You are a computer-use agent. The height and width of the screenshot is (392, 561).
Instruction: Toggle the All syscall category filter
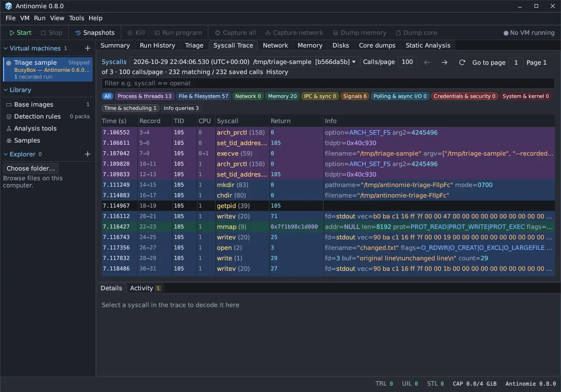[x=107, y=96]
